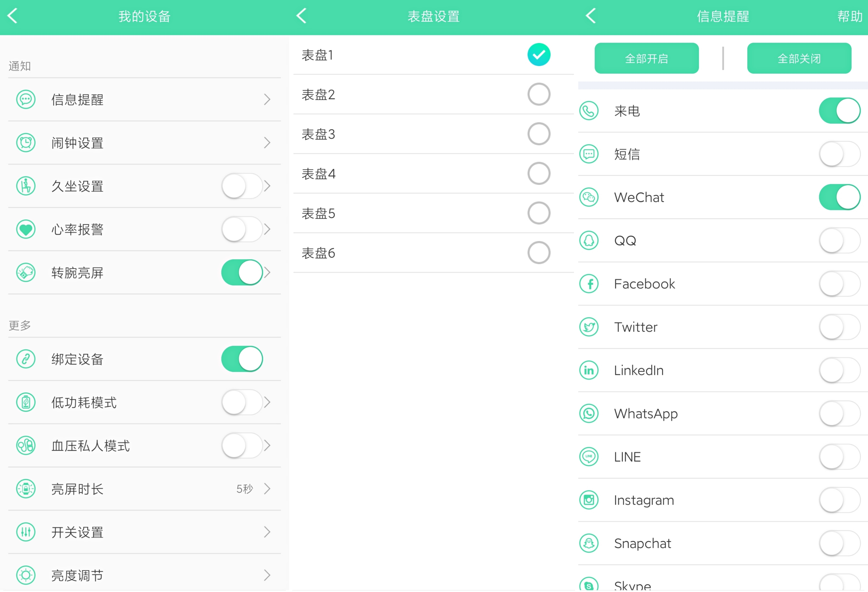The width and height of the screenshot is (868, 592).
Task: Open the 帮助 help menu
Action: pos(849,16)
